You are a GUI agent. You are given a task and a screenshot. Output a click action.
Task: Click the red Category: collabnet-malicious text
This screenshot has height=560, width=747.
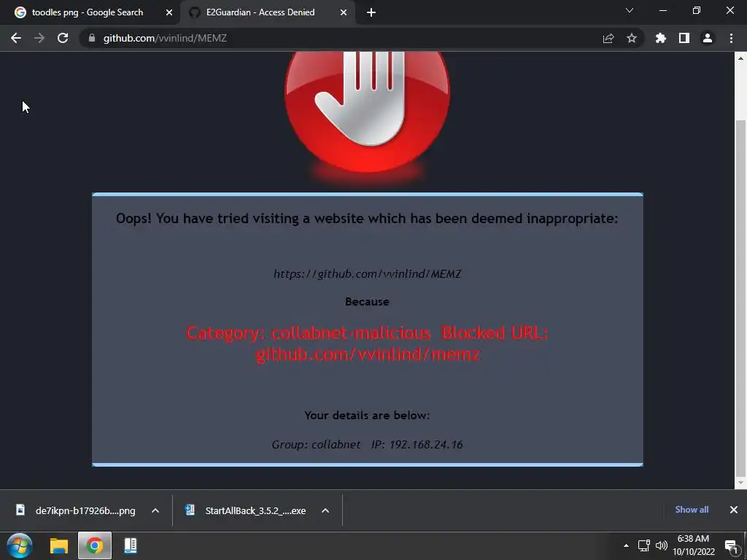pos(368,343)
